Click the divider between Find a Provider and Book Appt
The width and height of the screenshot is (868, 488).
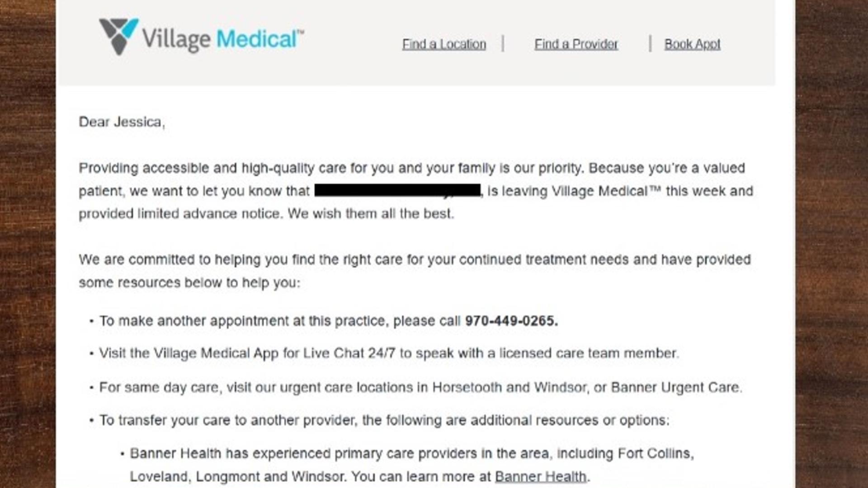tap(650, 44)
